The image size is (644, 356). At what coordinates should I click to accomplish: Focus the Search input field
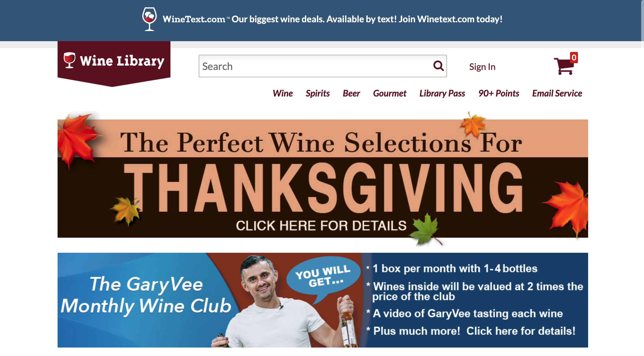(316, 66)
